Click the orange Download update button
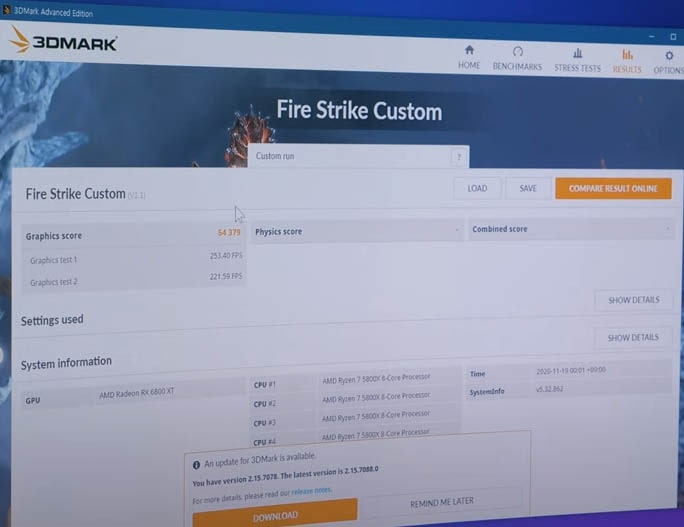 point(275,514)
